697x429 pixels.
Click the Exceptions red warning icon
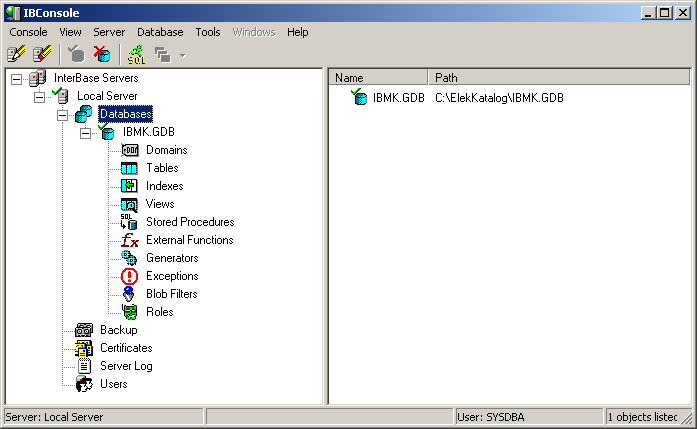[129, 276]
